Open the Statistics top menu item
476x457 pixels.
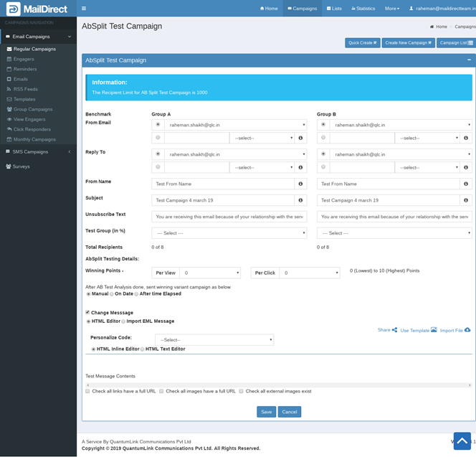coord(363,9)
